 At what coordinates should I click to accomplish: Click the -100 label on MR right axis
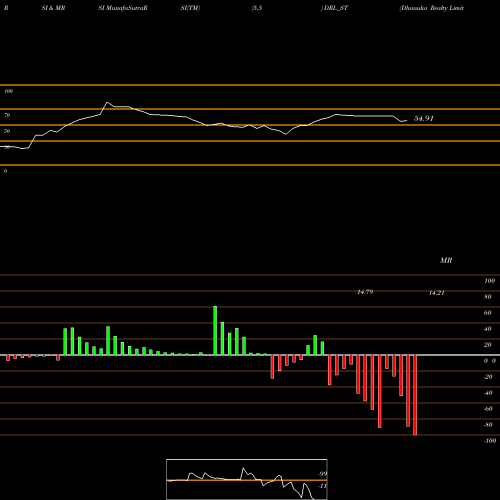coord(490,441)
